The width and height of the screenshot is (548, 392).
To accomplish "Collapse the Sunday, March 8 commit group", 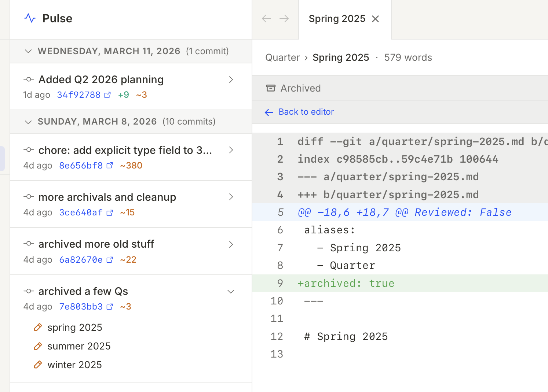I will [28, 122].
